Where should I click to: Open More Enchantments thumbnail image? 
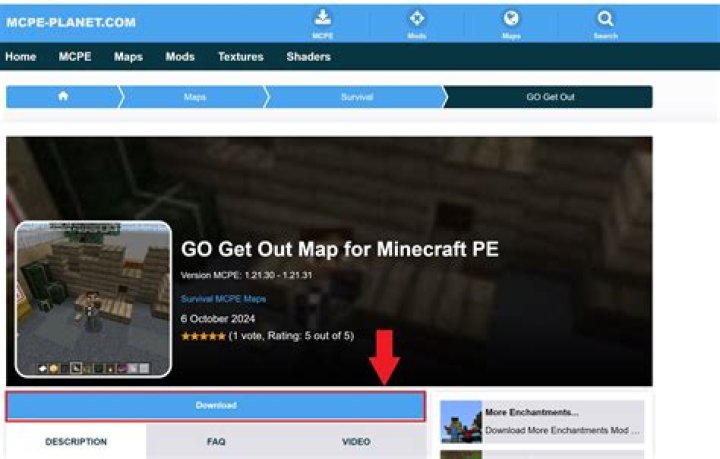pyautogui.click(x=461, y=422)
